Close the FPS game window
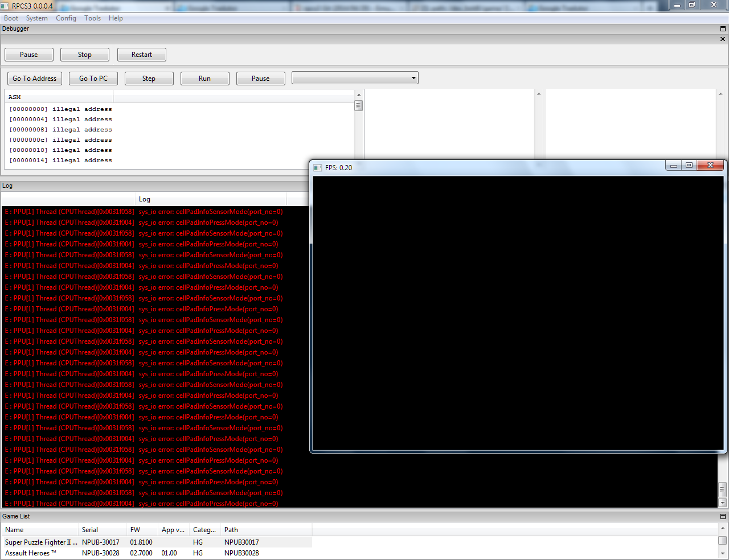 pos(710,166)
